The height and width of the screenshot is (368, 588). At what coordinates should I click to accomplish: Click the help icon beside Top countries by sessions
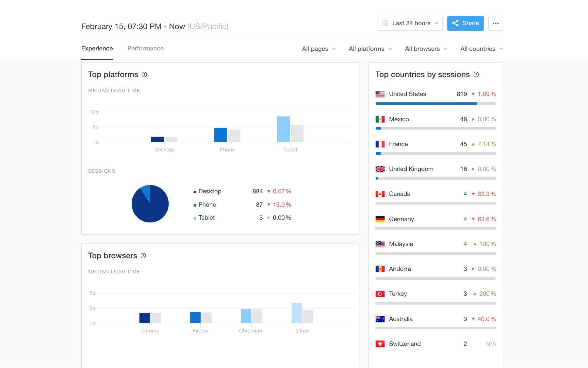click(x=476, y=75)
